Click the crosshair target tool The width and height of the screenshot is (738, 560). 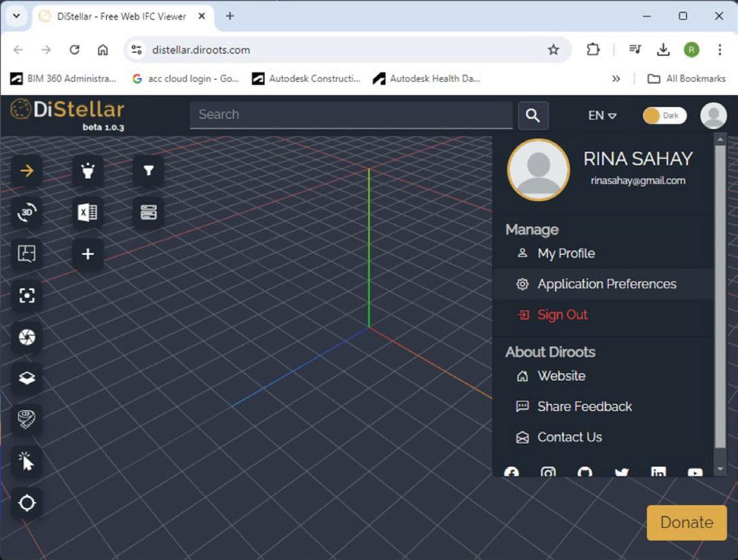pyautogui.click(x=27, y=503)
